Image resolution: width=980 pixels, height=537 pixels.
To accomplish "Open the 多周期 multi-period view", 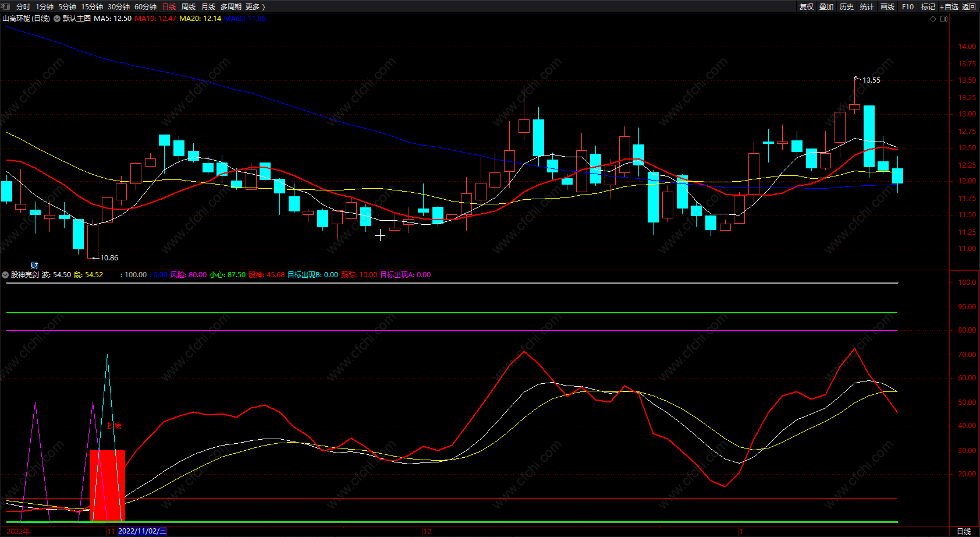I will [x=230, y=7].
